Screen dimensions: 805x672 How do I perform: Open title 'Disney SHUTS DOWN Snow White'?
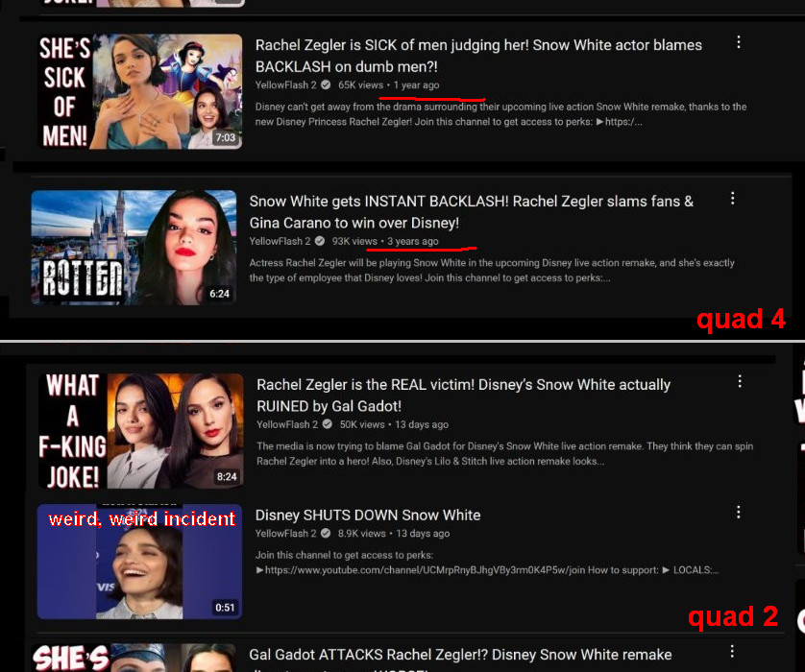pos(368,515)
